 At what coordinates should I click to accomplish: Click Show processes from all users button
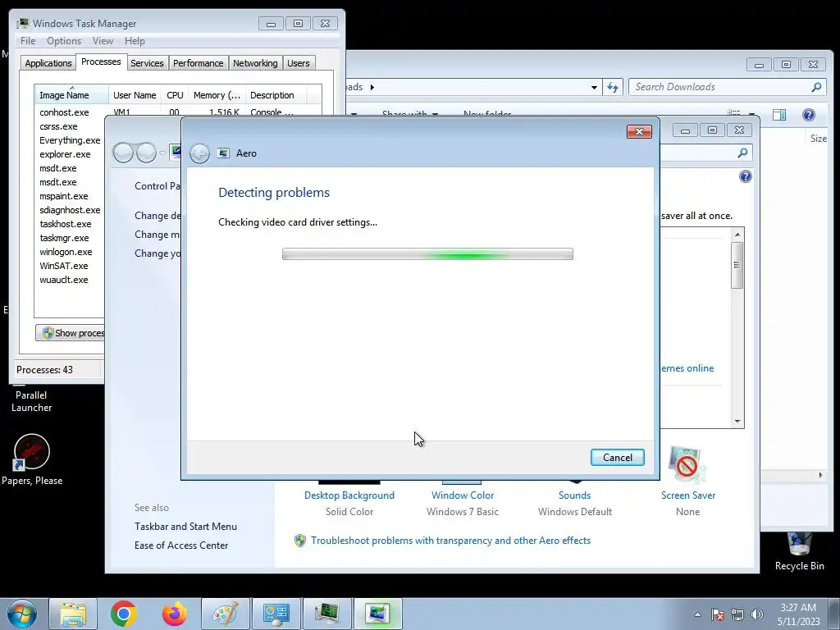pyautogui.click(x=71, y=333)
